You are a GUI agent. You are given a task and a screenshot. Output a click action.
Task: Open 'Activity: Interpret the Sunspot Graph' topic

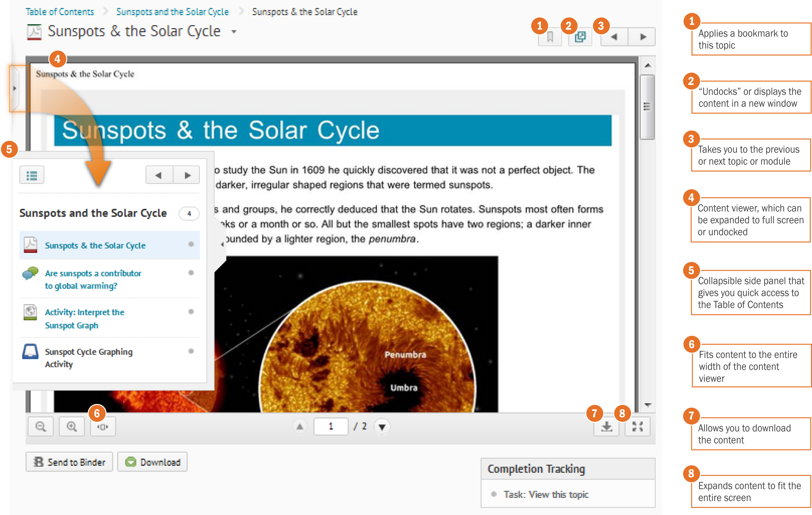(85, 318)
